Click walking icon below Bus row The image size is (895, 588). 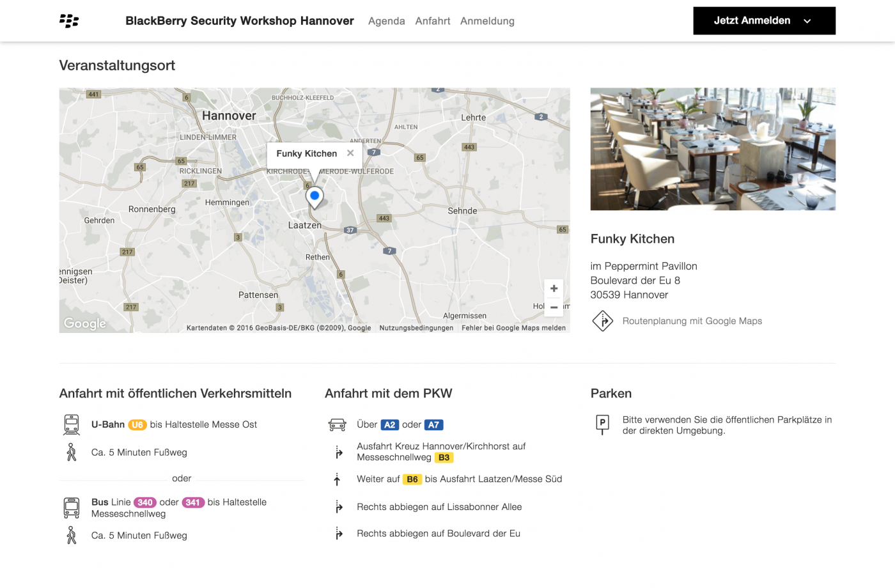(x=72, y=535)
